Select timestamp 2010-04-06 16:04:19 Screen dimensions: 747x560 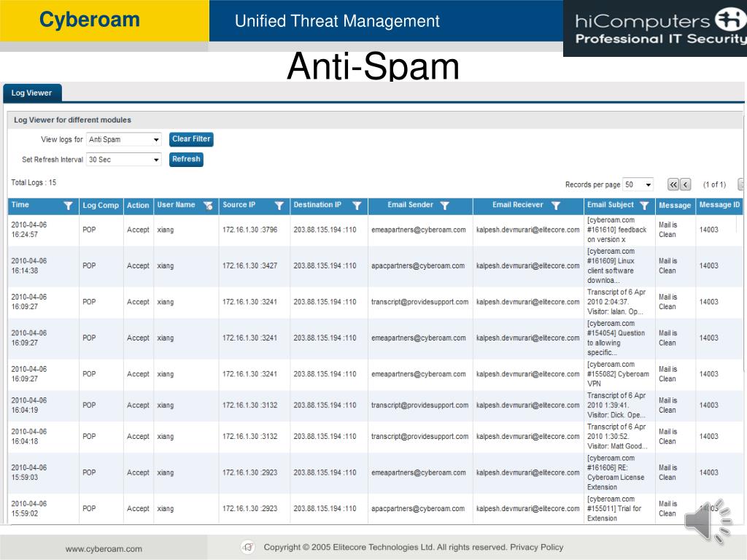click(29, 405)
